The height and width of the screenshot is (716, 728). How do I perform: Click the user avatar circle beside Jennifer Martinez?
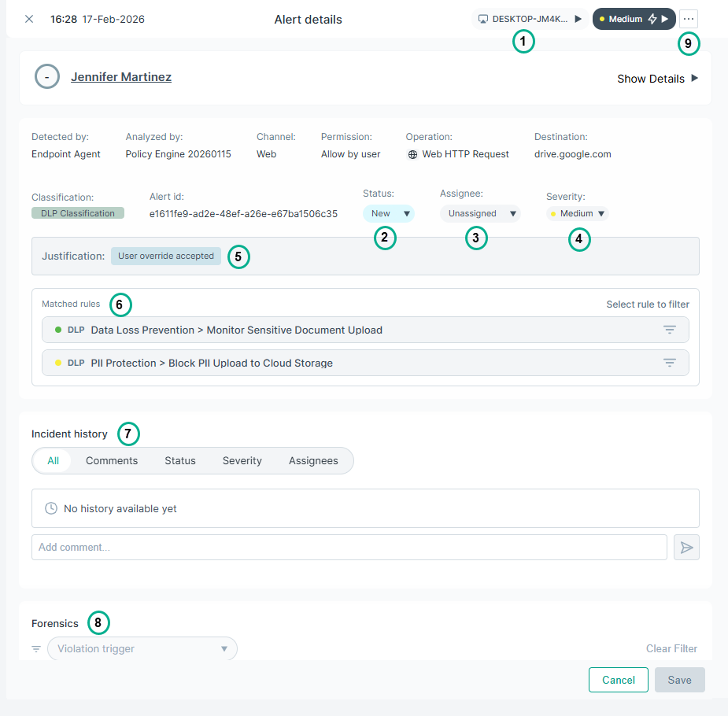click(x=47, y=77)
